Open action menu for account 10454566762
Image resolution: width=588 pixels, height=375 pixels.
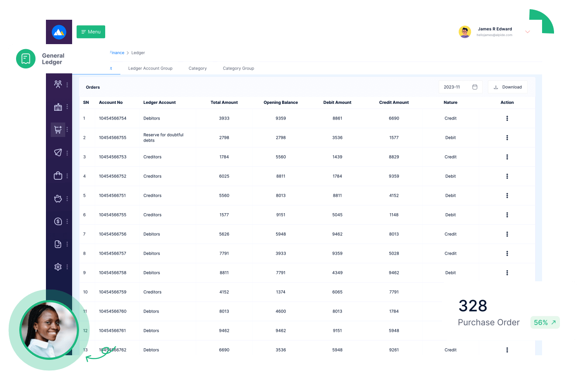[x=507, y=350]
